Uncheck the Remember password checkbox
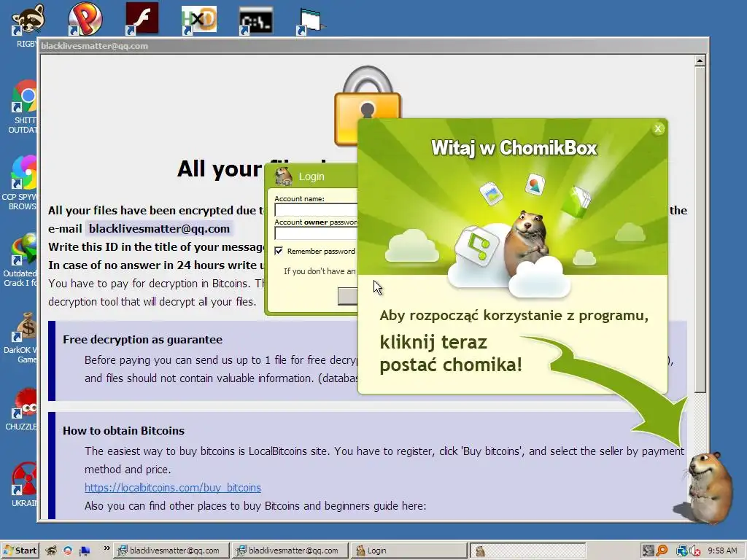The width and height of the screenshot is (747, 560). 279,251
